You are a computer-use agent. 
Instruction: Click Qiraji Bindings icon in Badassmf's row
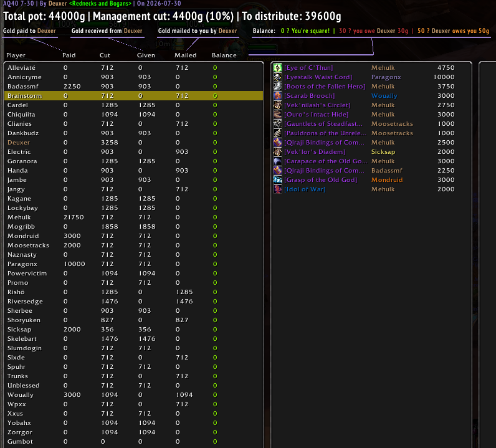277,170
